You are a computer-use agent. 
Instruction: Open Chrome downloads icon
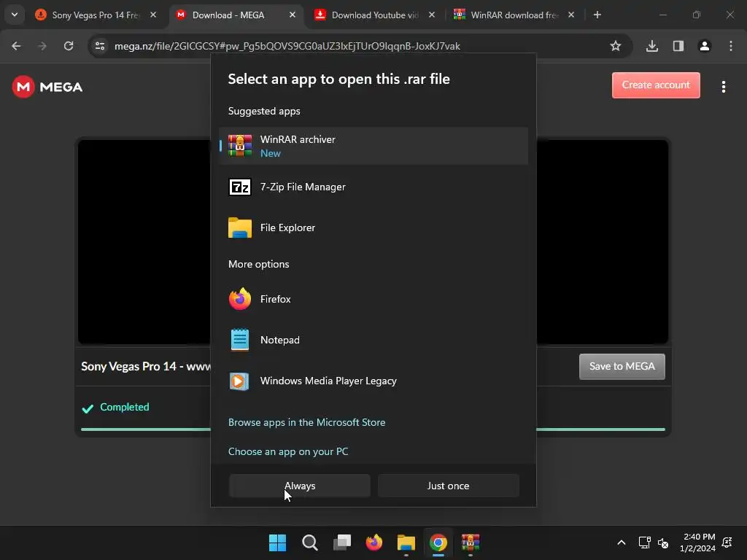[652, 46]
